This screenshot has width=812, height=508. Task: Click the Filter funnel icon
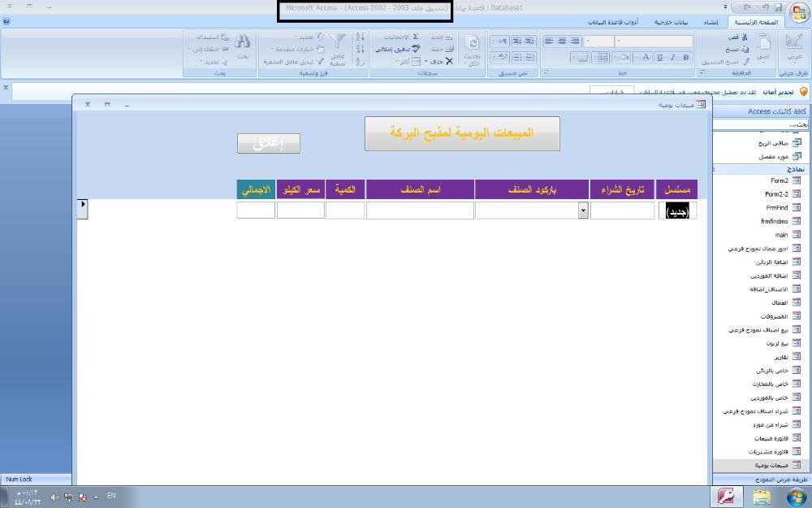339,42
